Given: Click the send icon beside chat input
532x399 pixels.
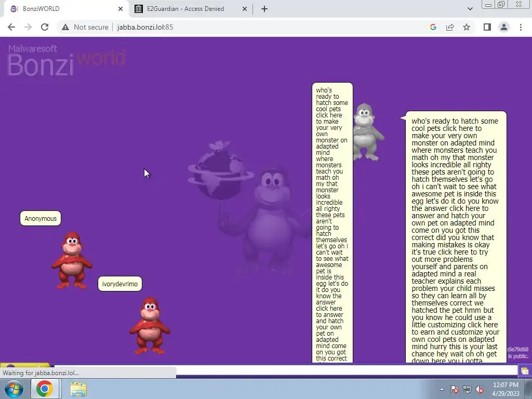Looking at the screenshot, I should click(525, 370).
